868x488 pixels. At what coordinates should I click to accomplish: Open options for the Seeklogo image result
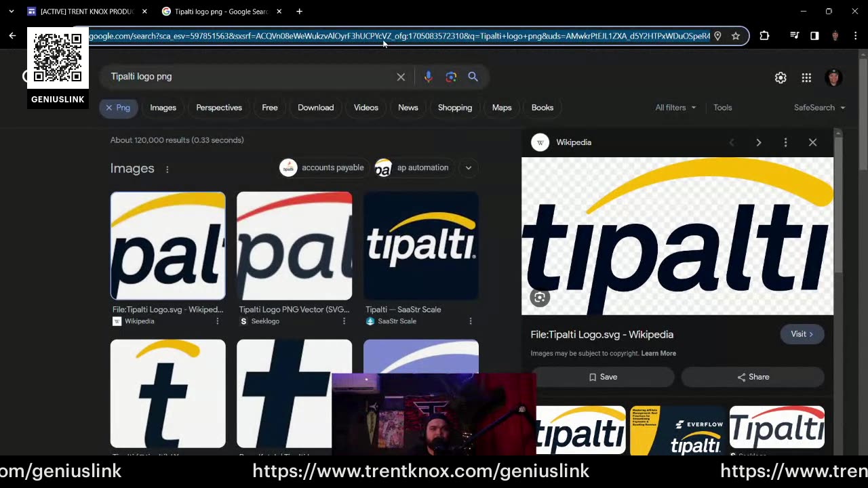pyautogui.click(x=344, y=321)
